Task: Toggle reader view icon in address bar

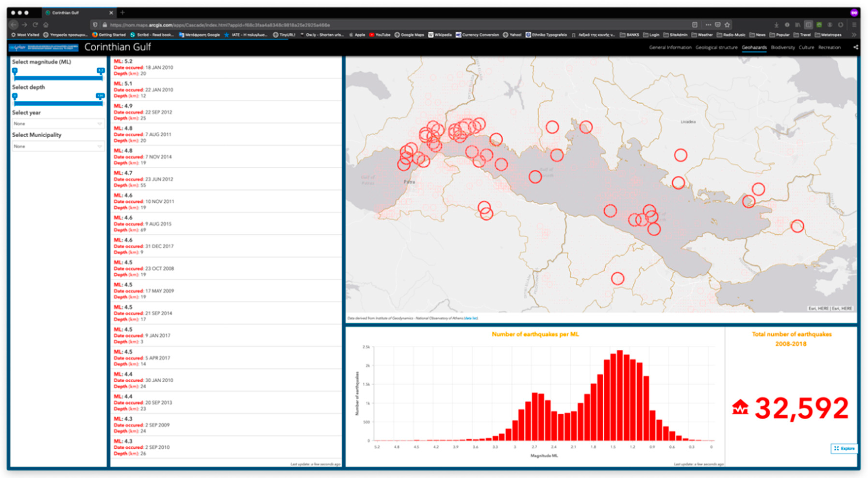Action: (x=695, y=25)
